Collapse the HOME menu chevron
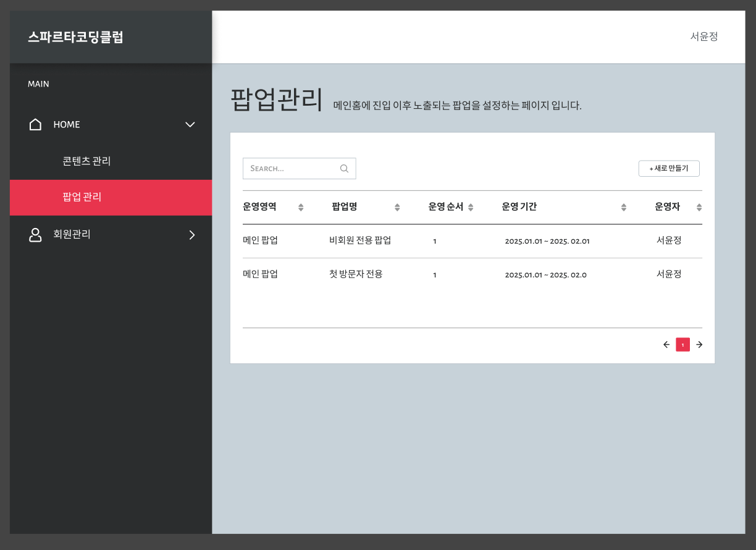Screen dimensions: 756x550 click(x=190, y=124)
